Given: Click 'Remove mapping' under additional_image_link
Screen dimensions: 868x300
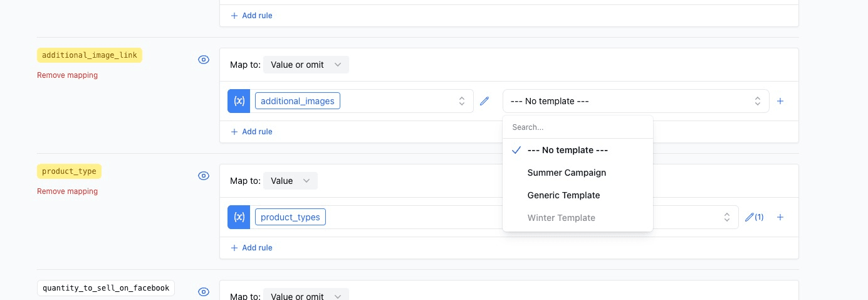Looking at the screenshot, I should pyautogui.click(x=67, y=75).
